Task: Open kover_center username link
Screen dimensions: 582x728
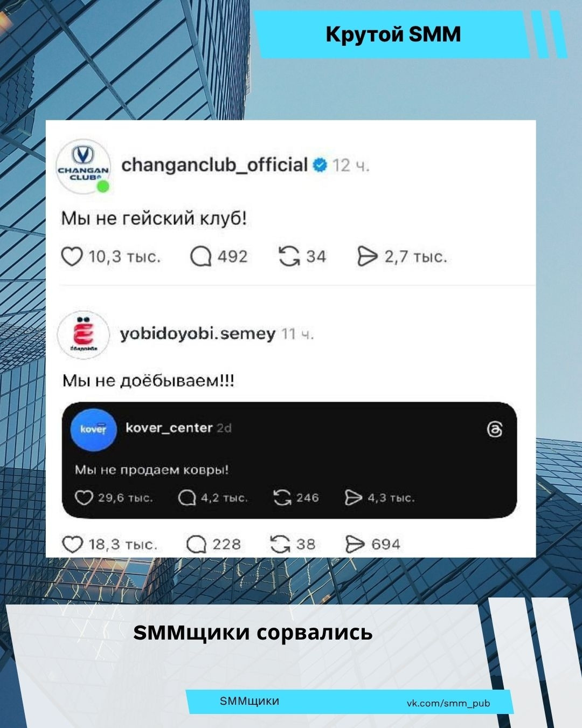Action: click(169, 428)
